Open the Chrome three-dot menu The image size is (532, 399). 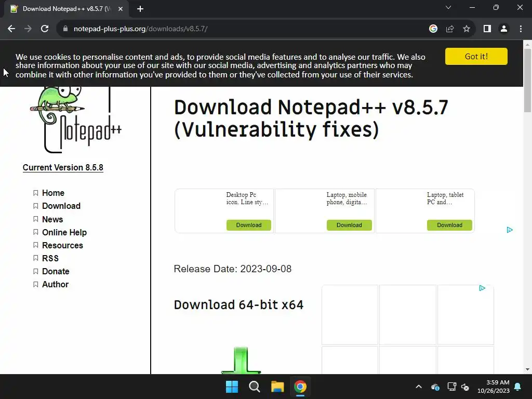pos(521,29)
